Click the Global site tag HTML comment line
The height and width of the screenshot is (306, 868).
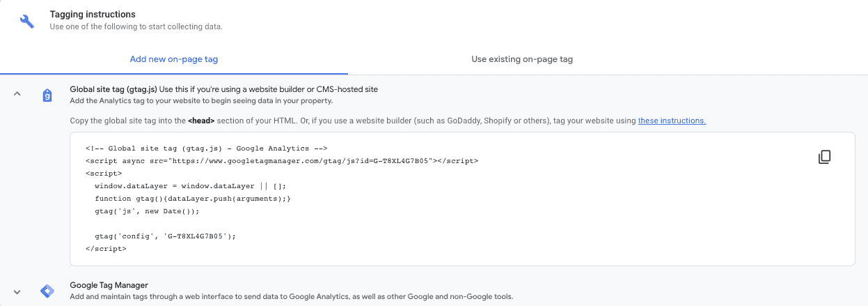click(206, 148)
